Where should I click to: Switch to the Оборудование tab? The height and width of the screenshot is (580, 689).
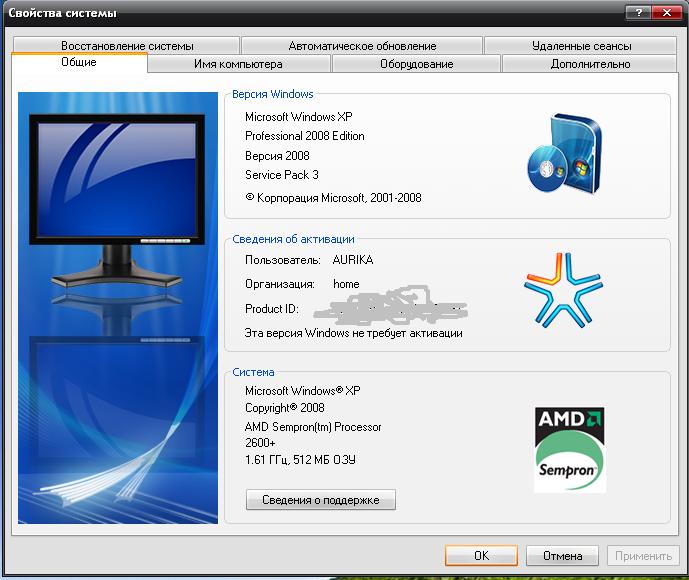[x=416, y=64]
